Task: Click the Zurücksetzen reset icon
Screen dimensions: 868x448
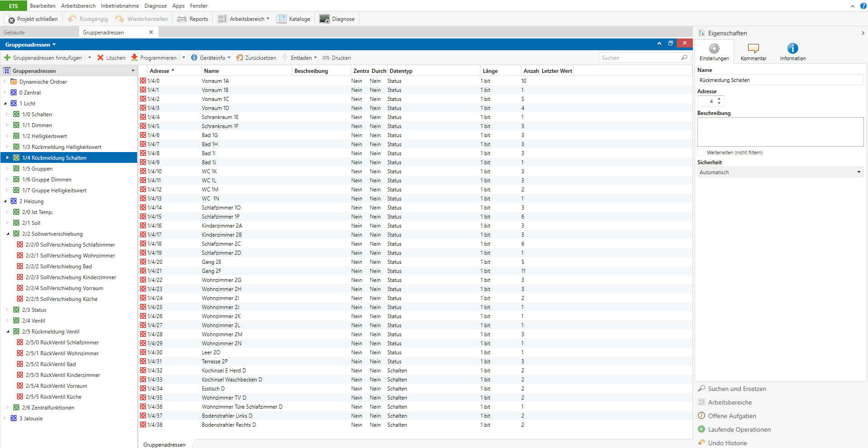Action: click(239, 57)
